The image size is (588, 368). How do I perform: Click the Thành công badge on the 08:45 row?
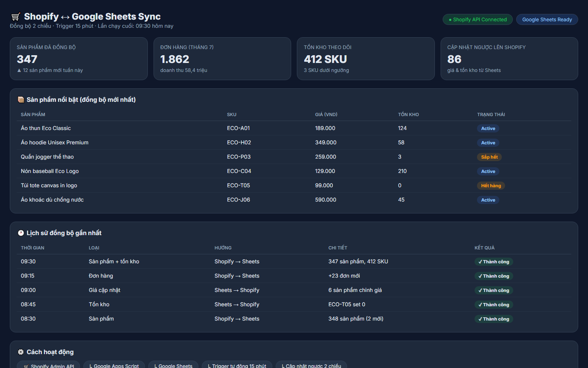[x=494, y=305]
